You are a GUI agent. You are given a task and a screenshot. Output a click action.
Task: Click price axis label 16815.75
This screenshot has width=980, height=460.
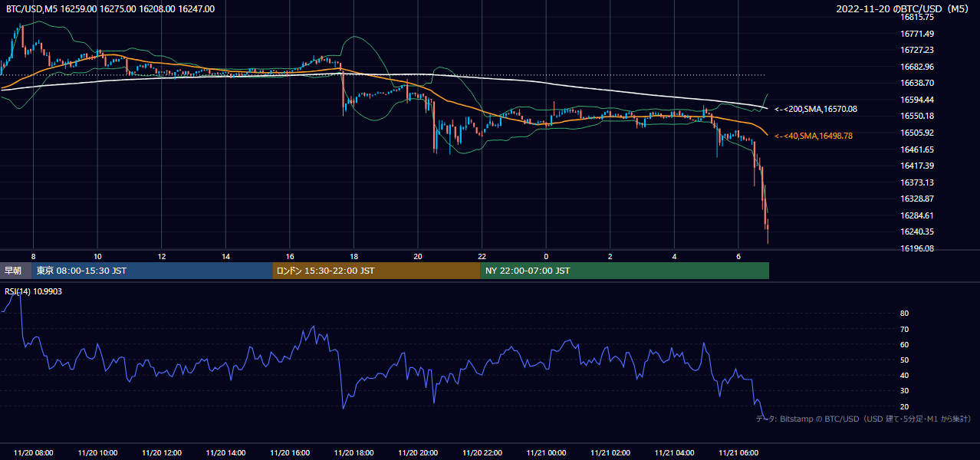[916, 17]
